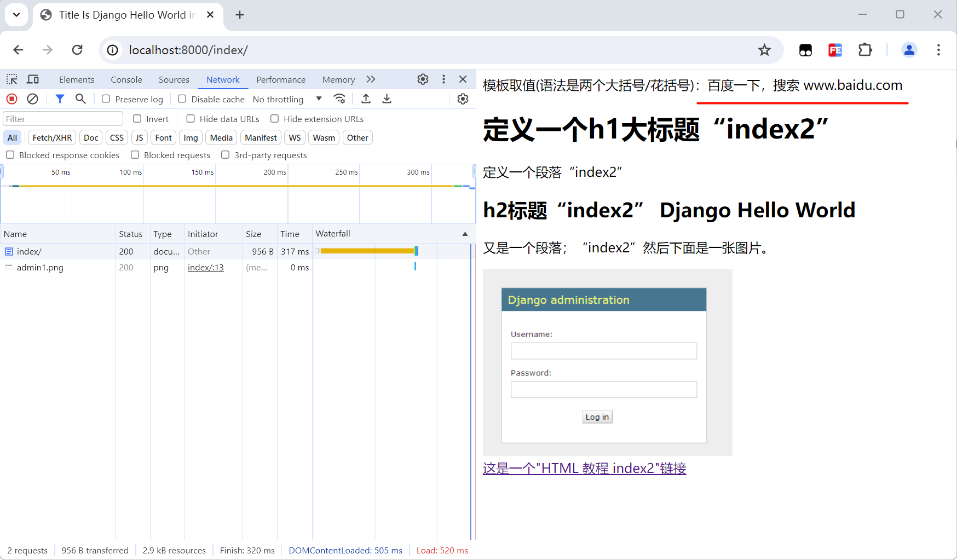Select the admin1.png request row
This screenshot has height=560, width=957.
(238, 267)
